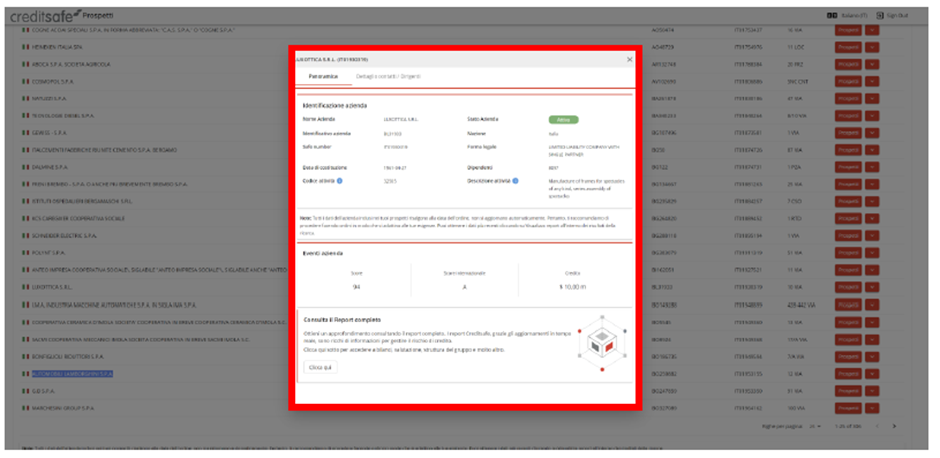The image size is (940, 458).
Task: Go to previous page of results
Action: [876, 426]
